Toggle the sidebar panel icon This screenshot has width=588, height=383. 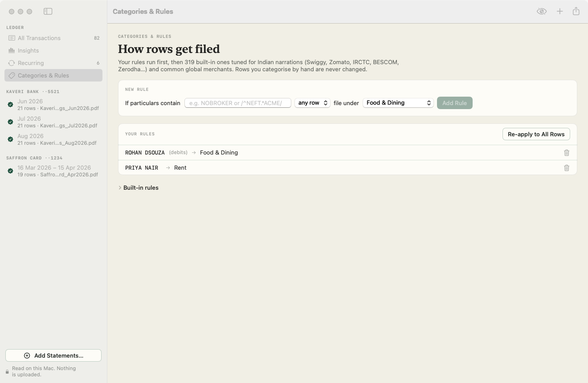click(48, 12)
